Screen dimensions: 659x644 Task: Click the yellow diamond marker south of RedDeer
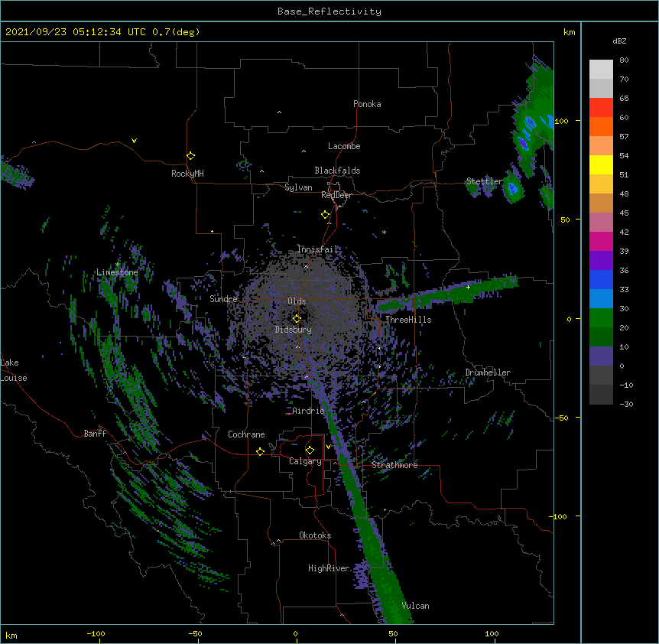326,215
